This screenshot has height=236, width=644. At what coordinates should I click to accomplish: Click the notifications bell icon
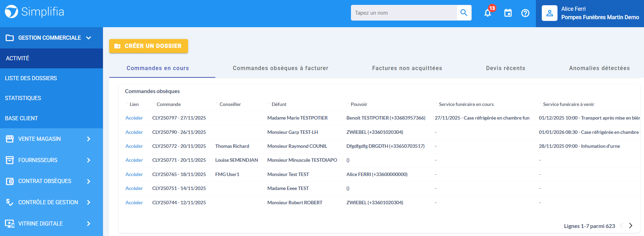[488, 13]
